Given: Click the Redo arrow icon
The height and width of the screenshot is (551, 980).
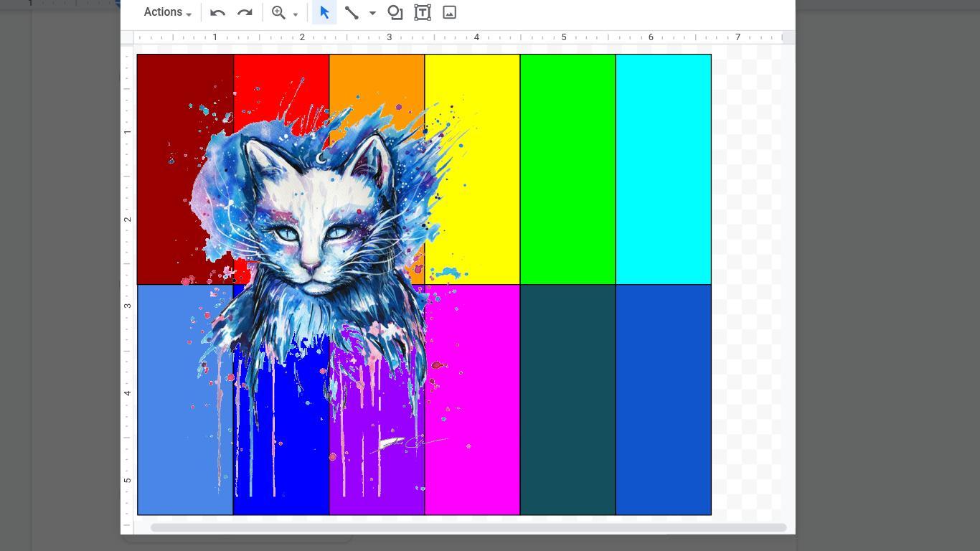Looking at the screenshot, I should pyautogui.click(x=245, y=13).
